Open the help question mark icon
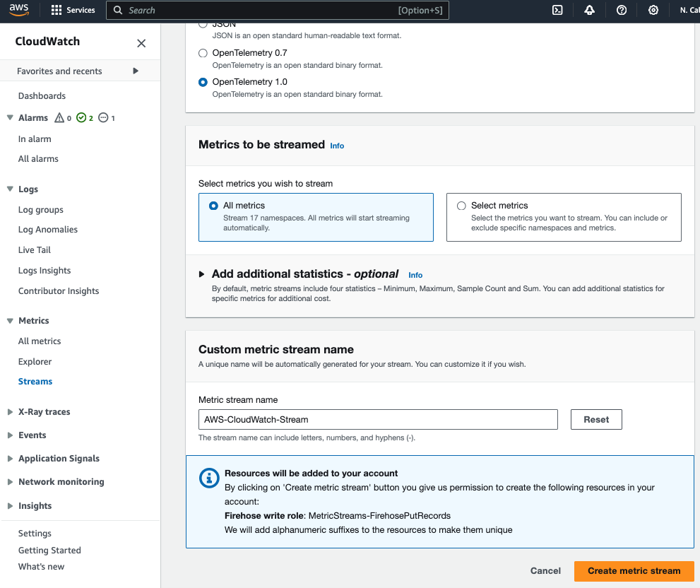This screenshot has height=588, width=700. click(x=622, y=10)
